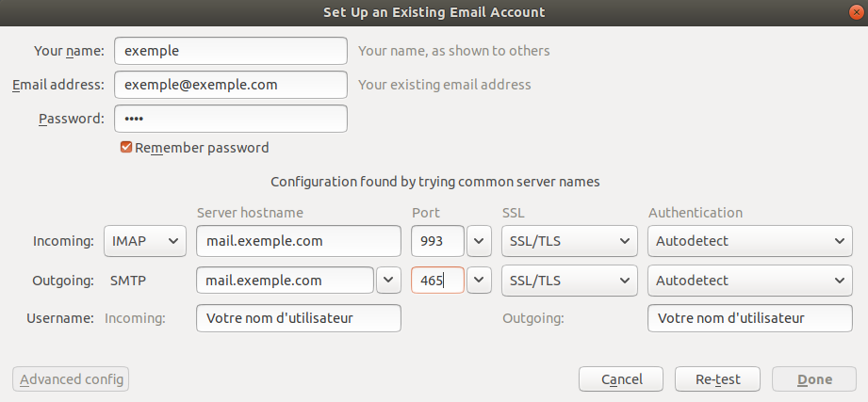
Task: Click the Your name text field
Action: tap(231, 51)
